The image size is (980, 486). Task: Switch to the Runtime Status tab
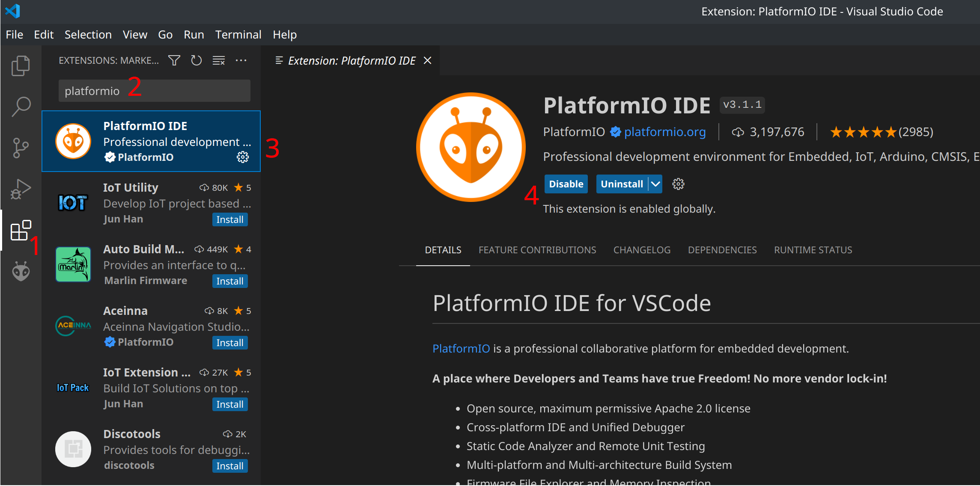pyautogui.click(x=813, y=250)
